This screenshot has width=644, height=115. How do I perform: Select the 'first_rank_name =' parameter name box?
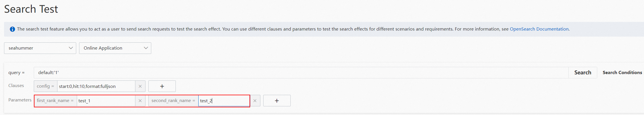tap(55, 101)
